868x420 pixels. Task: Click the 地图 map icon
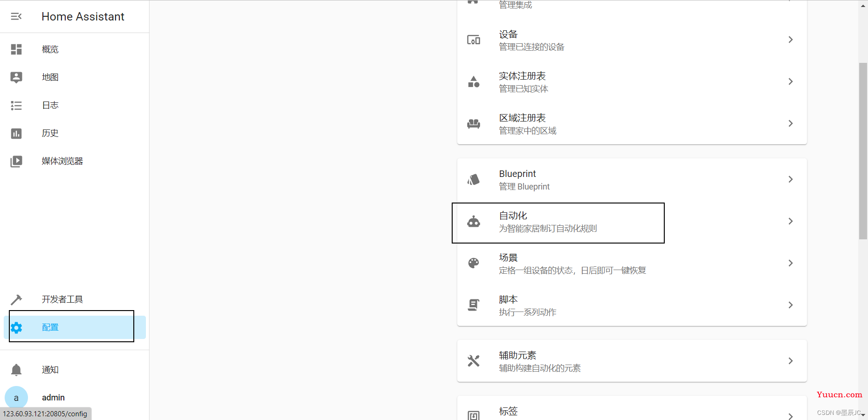[x=16, y=77]
